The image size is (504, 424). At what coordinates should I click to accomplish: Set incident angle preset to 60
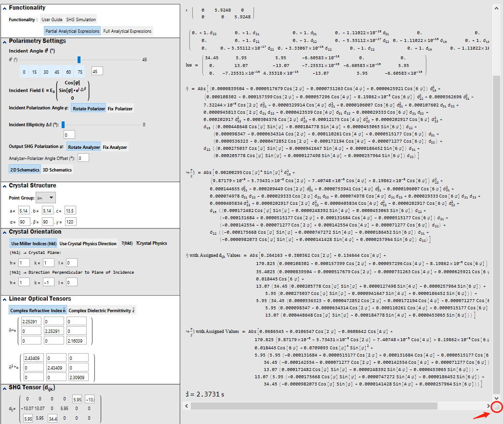pyautogui.click(x=68, y=72)
